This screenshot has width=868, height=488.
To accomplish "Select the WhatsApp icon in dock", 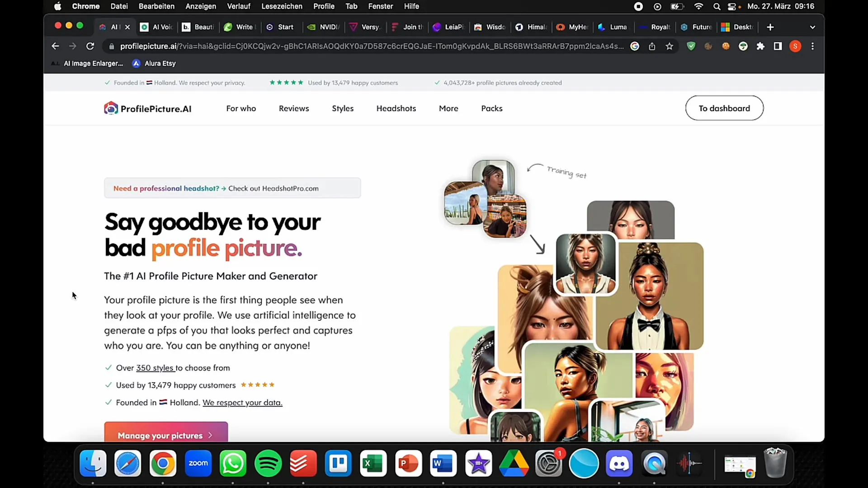I will tap(233, 464).
